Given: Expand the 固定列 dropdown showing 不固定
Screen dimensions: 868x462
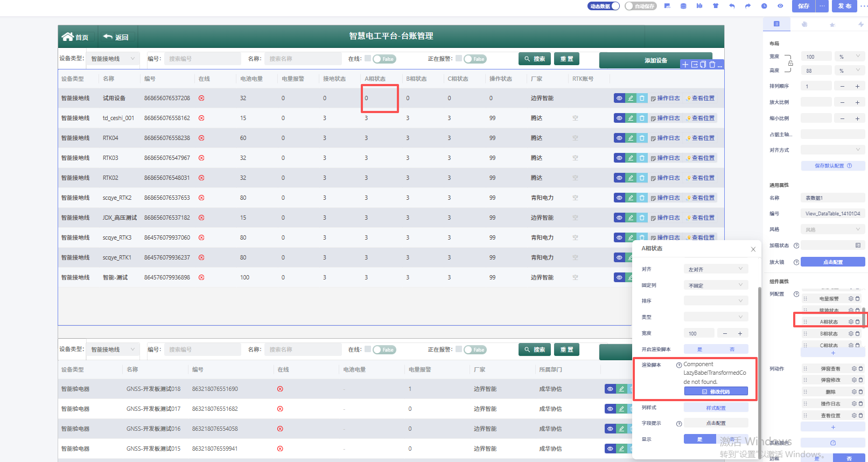Looking at the screenshot, I should point(716,285).
